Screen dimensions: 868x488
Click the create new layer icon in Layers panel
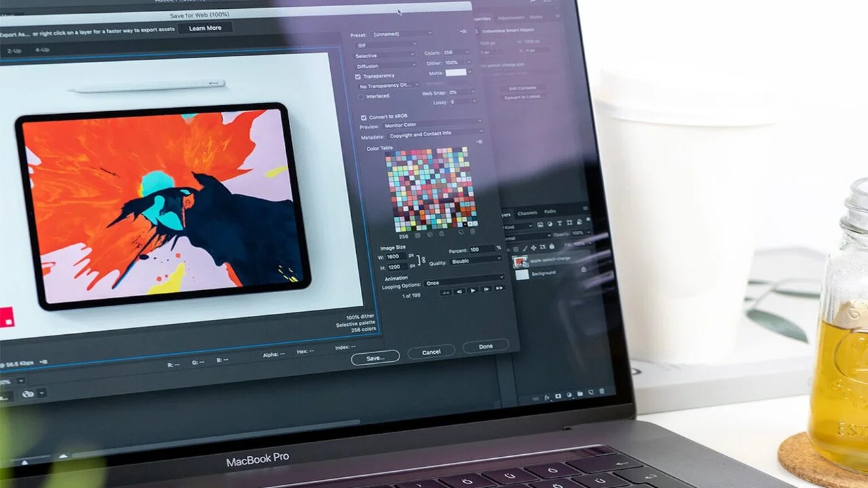pyautogui.click(x=591, y=392)
